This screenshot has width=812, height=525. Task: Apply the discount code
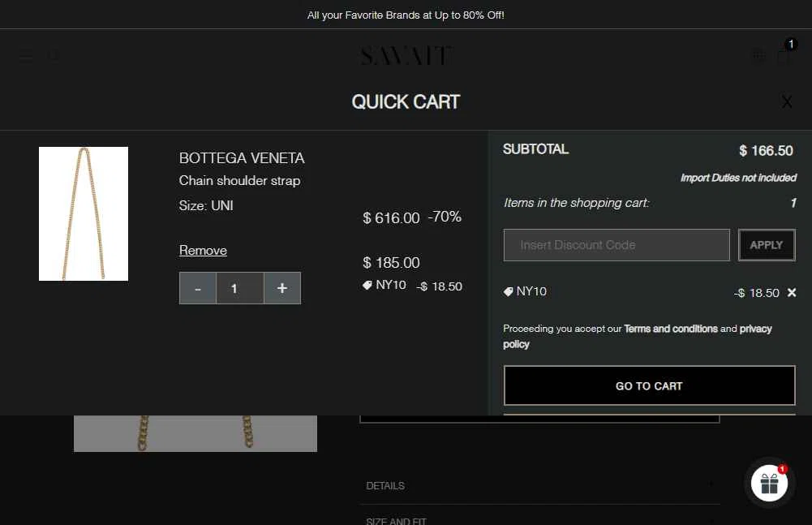coord(767,245)
